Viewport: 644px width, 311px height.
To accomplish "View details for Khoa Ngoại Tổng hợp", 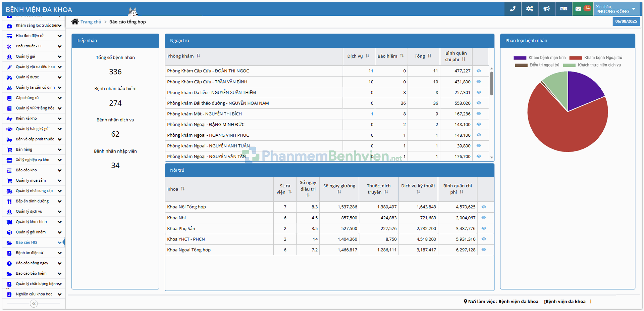I will pyautogui.click(x=484, y=250).
